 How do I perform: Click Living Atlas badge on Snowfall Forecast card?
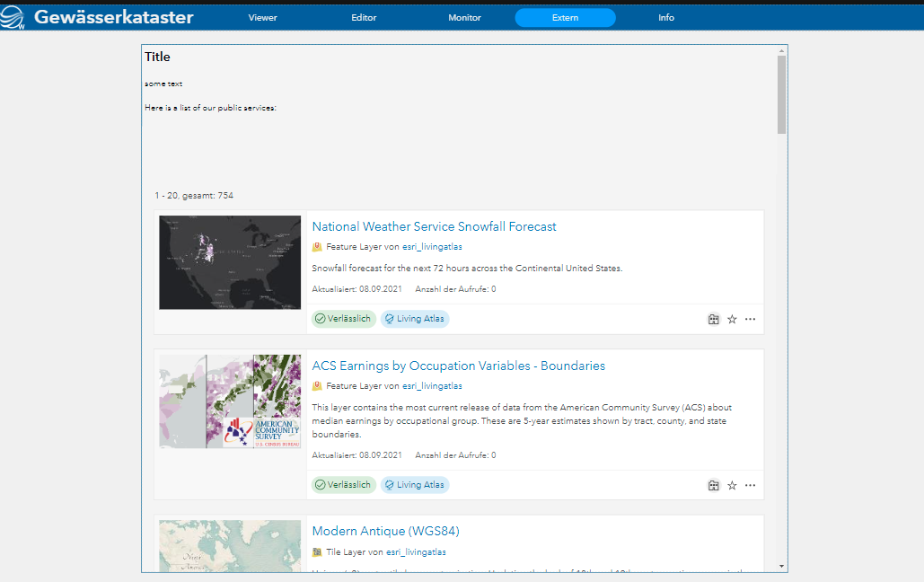pyautogui.click(x=415, y=319)
